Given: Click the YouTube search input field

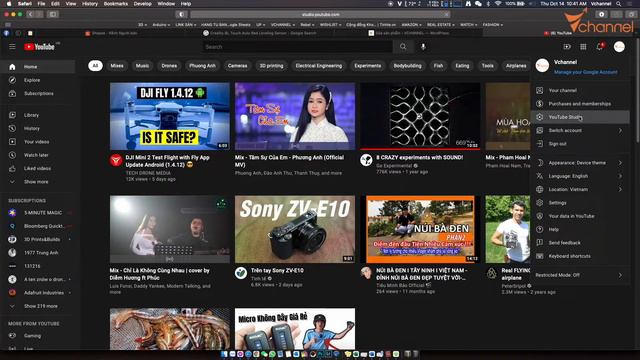Looking at the screenshot, I should [x=298, y=47].
